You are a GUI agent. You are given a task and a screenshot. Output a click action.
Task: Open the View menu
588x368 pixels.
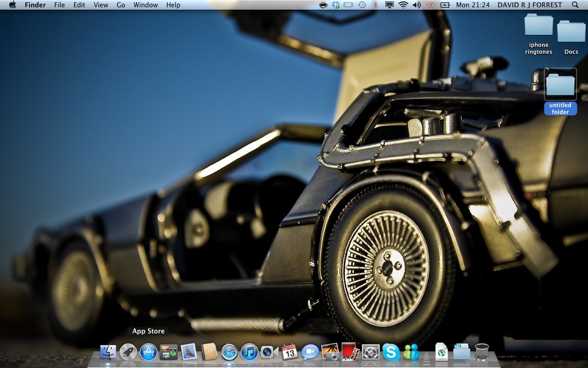101,5
